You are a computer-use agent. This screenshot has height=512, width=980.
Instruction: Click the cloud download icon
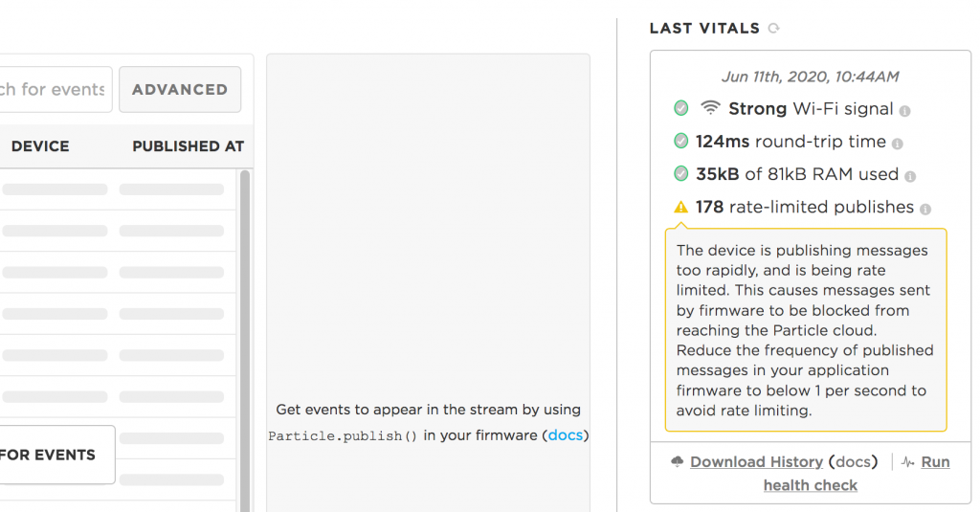tap(677, 462)
